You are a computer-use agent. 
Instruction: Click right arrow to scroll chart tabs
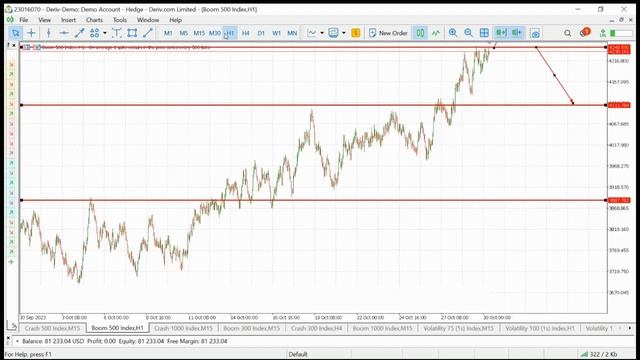630,328
